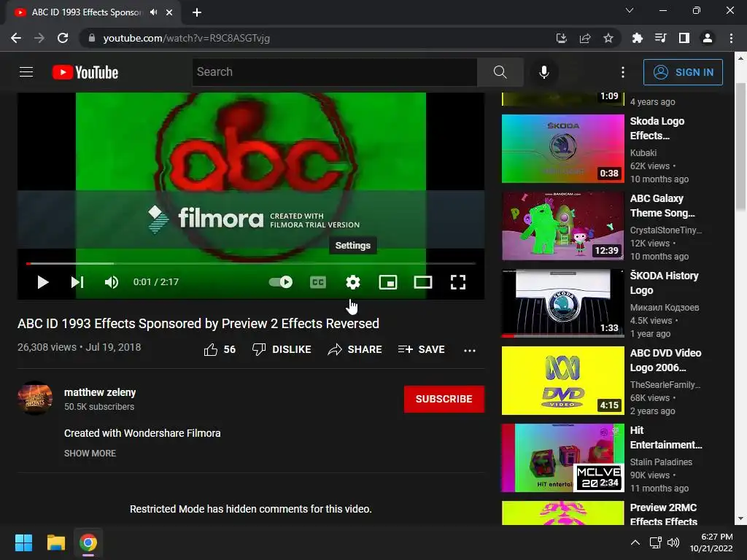747x560 pixels.
Task: Open the Chrome three-dot menu
Action: pos(731,38)
